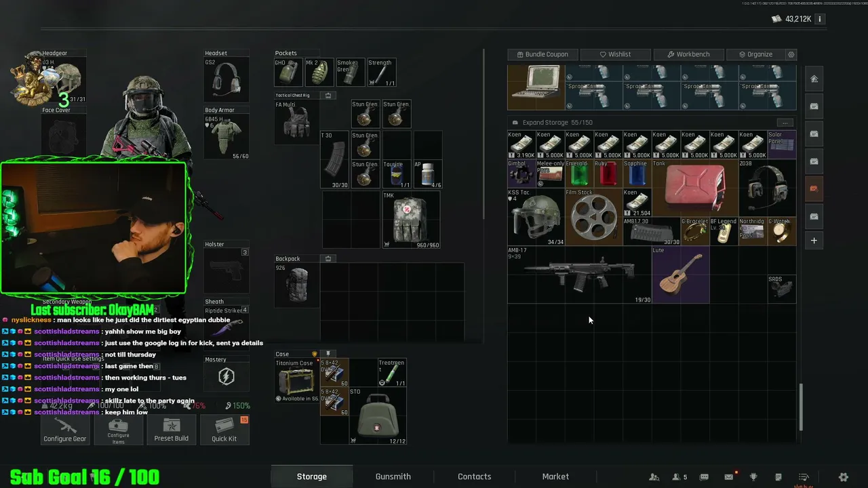Select the Mk 2 grenade in Pockets

[319, 73]
